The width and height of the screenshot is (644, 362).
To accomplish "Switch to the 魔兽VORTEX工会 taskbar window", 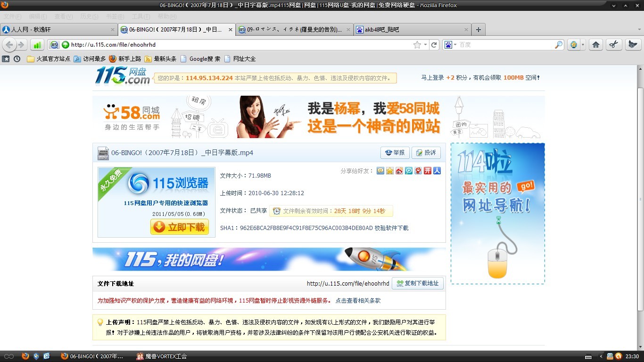I will click(161, 356).
